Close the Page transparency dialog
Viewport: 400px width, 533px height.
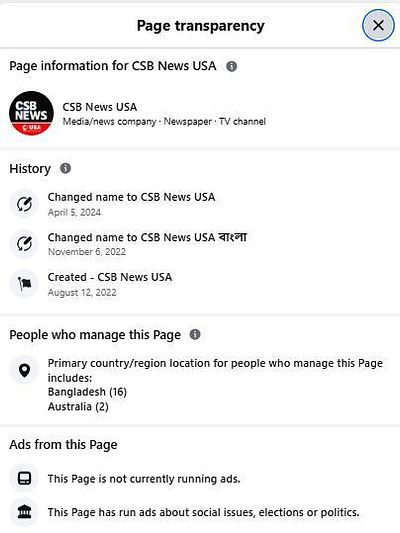tap(378, 25)
